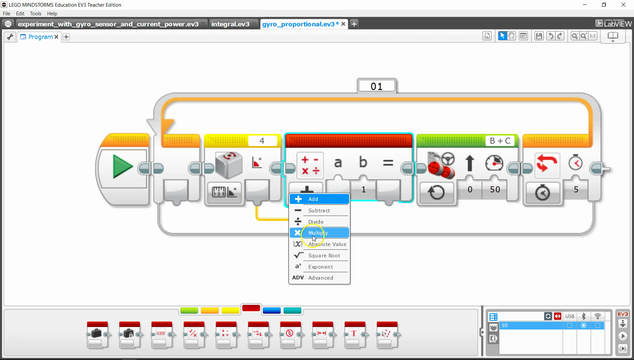Click the green Start play block
Image resolution: width=634 pixels, height=360 pixels.
[123, 166]
